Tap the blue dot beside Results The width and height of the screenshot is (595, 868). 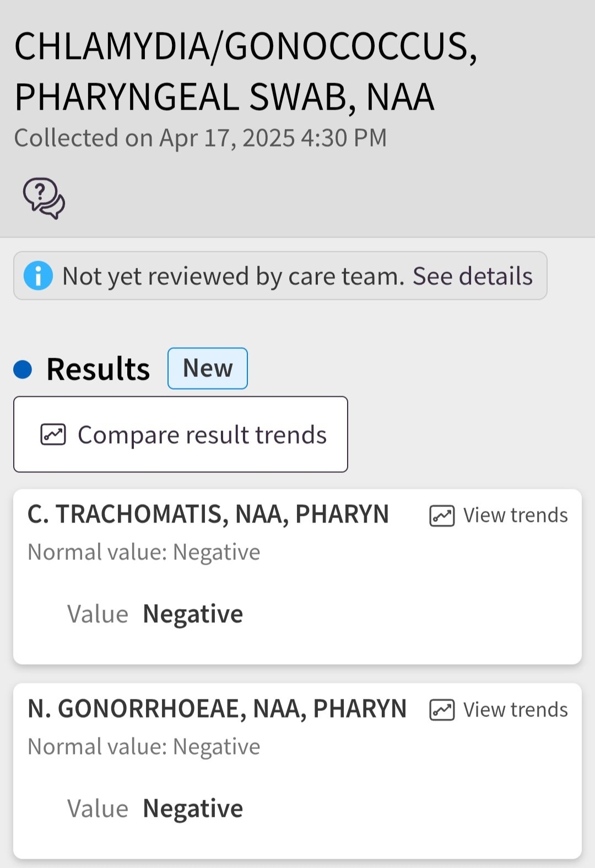(23, 369)
